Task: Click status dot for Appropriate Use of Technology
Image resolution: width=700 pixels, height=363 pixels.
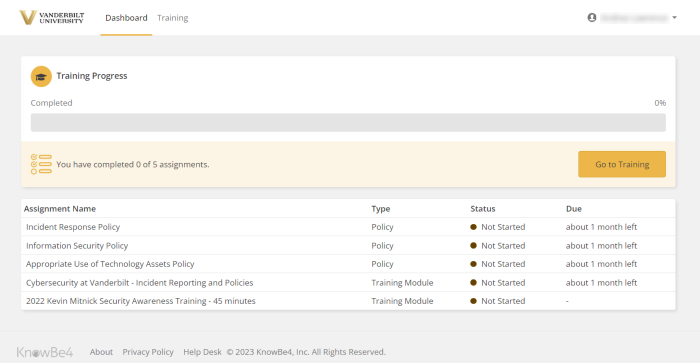Action: pyautogui.click(x=473, y=264)
